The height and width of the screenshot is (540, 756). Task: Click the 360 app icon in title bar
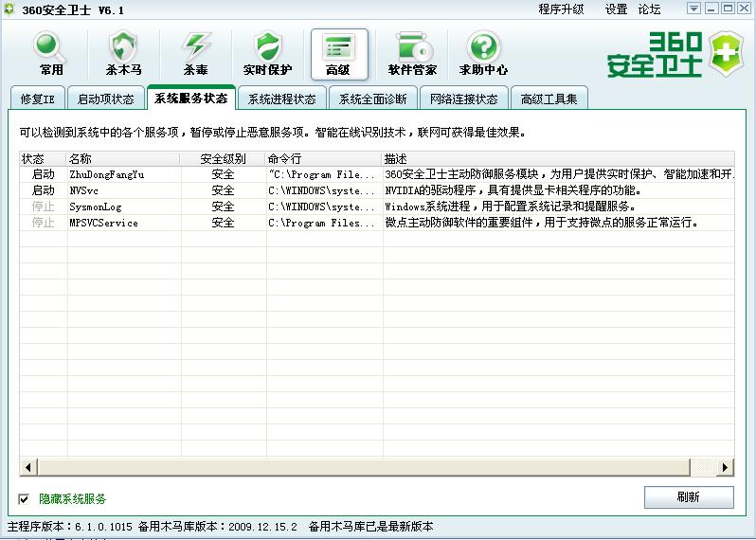[9, 9]
